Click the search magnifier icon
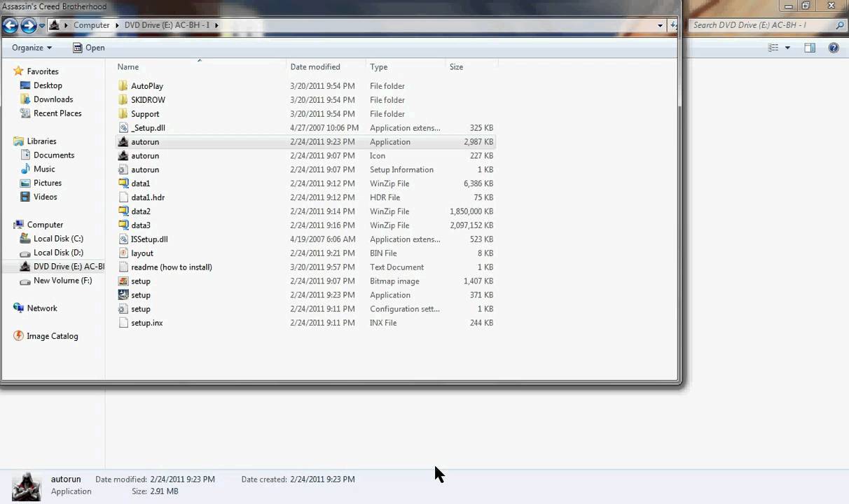This screenshot has width=849, height=504. (x=840, y=25)
